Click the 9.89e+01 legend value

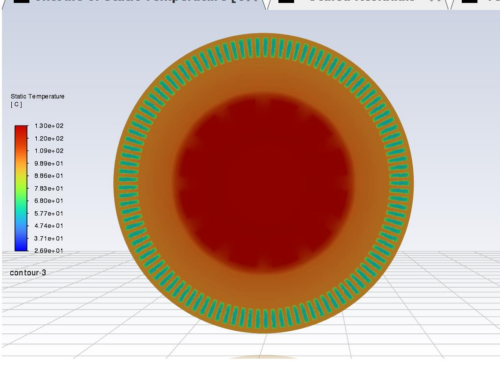click(x=49, y=163)
